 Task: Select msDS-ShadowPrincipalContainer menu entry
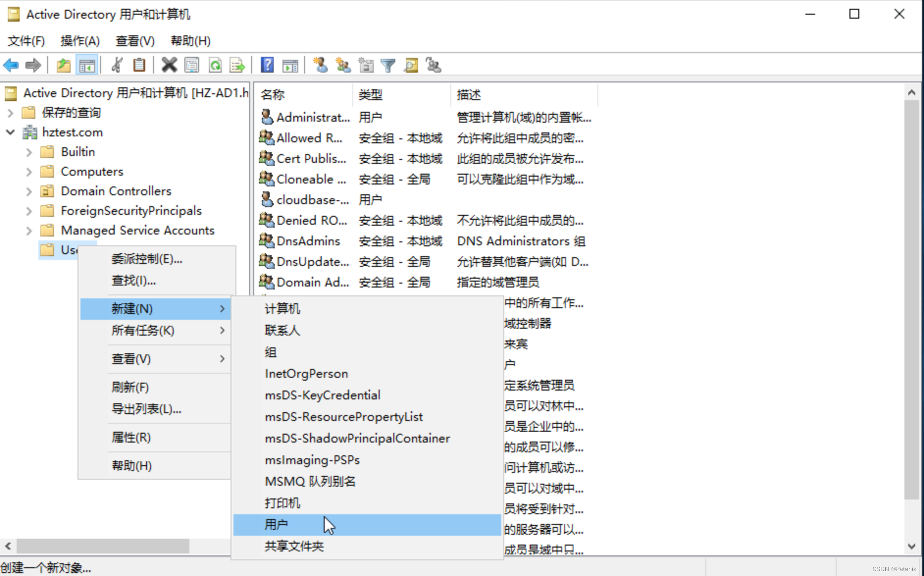point(367,438)
